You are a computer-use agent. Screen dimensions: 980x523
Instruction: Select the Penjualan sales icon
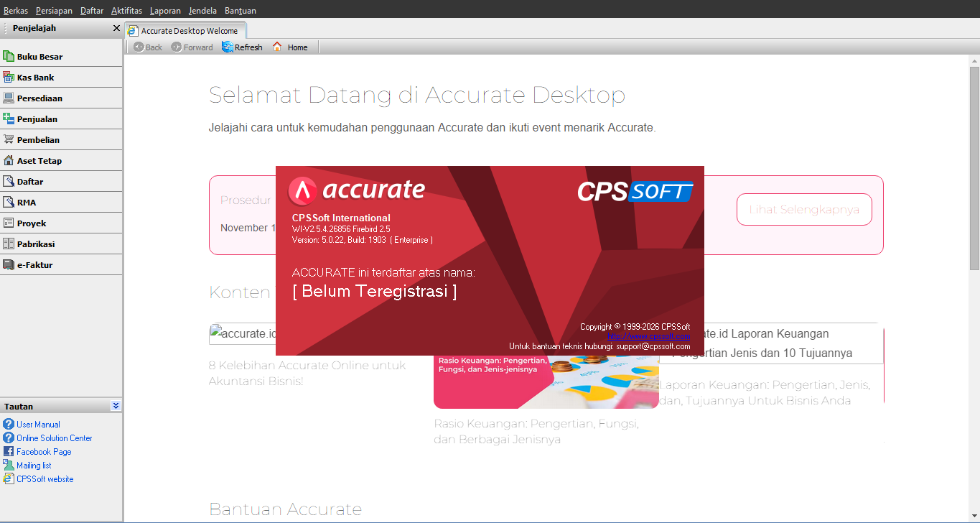click(9, 119)
